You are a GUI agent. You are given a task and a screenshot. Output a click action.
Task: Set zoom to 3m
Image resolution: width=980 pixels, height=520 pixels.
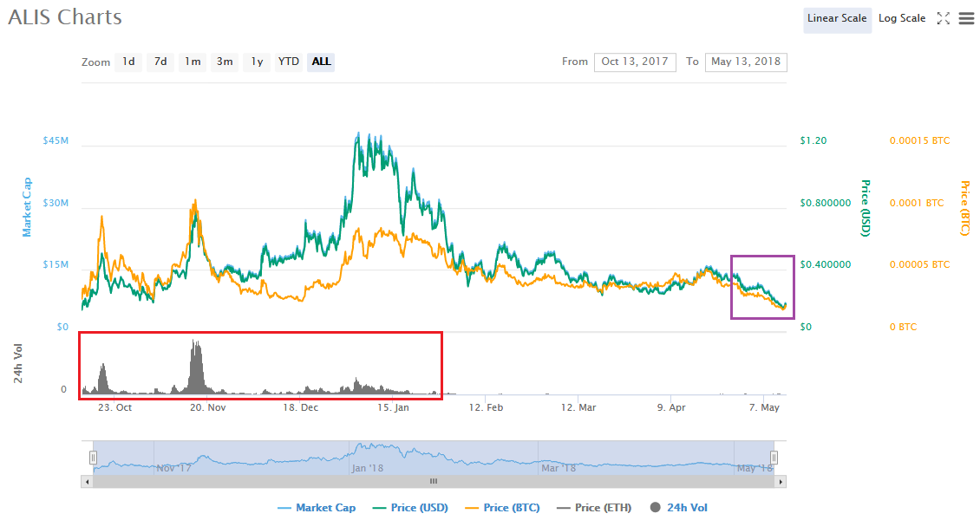[x=225, y=62]
